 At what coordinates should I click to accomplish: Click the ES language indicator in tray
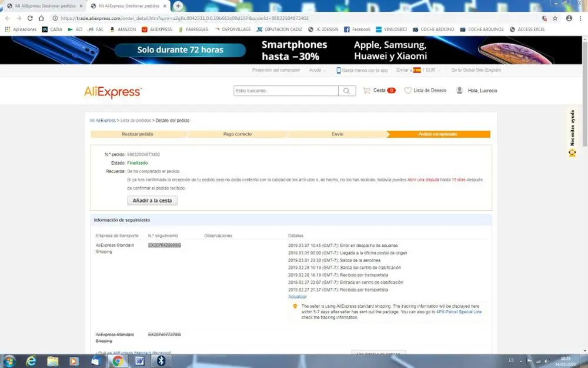point(511,360)
